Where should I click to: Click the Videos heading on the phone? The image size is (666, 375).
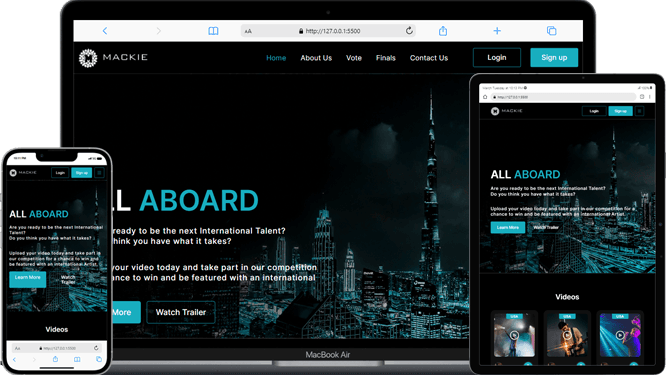click(56, 330)
